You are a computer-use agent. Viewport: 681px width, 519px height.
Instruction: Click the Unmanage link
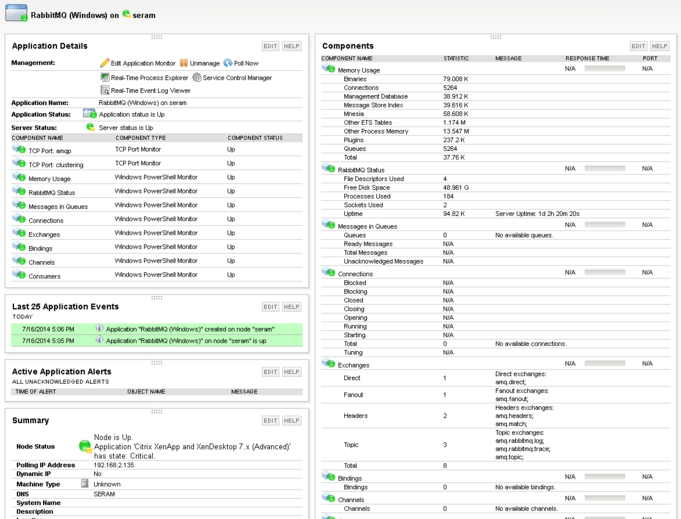click(x=205, y=63)
